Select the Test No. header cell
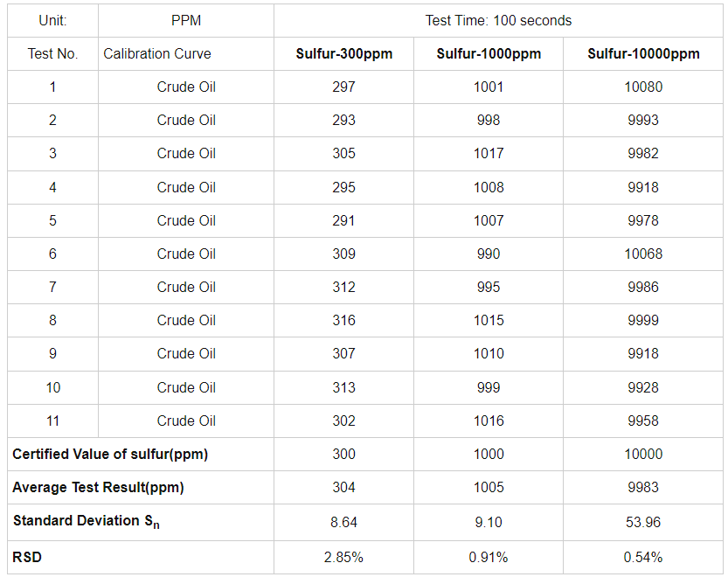 click(x=52, y=54)
